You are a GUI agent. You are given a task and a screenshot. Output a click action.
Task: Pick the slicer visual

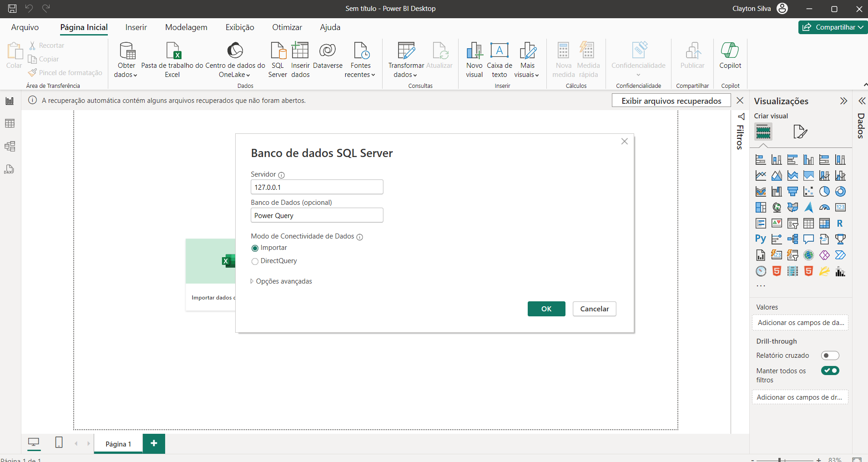[x=792, y=223]
